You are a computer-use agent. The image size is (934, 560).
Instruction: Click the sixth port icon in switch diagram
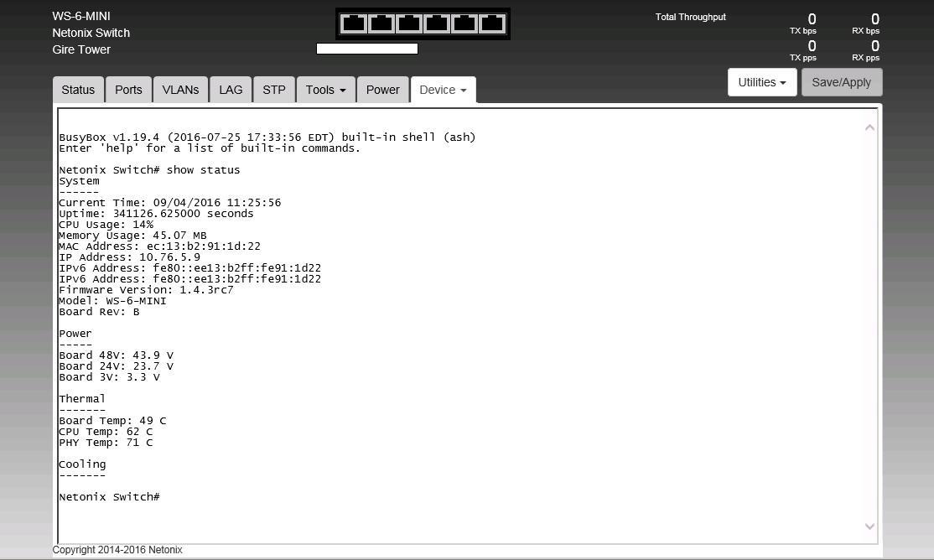click(492, 23)
